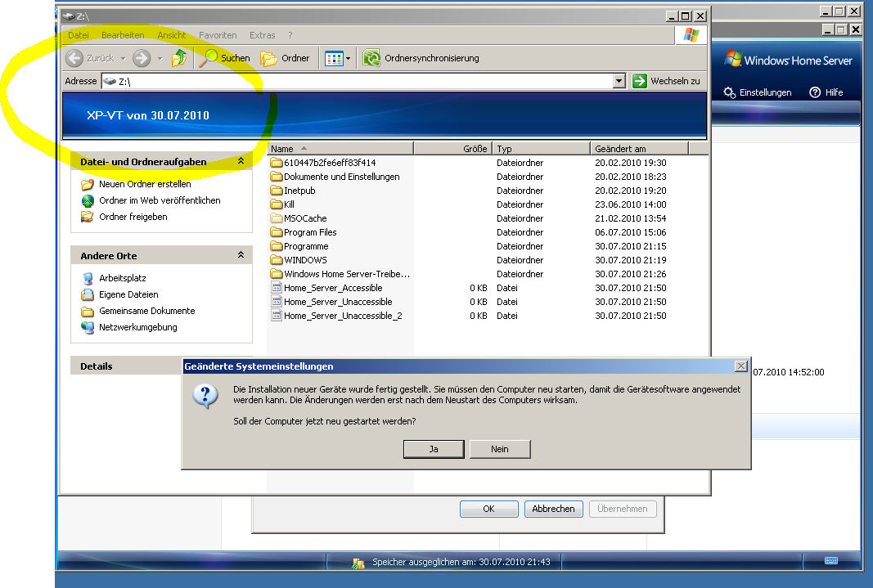The width and height of the screenshot is (873, 588).
Task: Open Hilfe in Windows Home Server
Action: point(826,92)
